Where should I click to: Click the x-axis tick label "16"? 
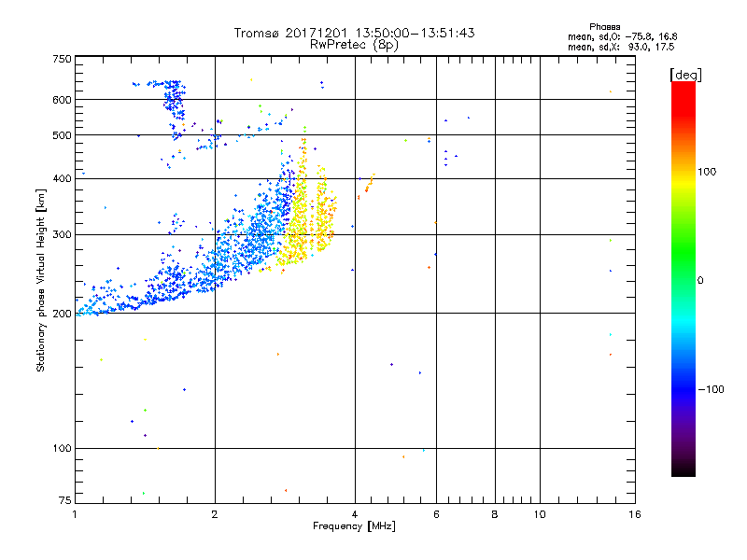(x=635, y=514)
